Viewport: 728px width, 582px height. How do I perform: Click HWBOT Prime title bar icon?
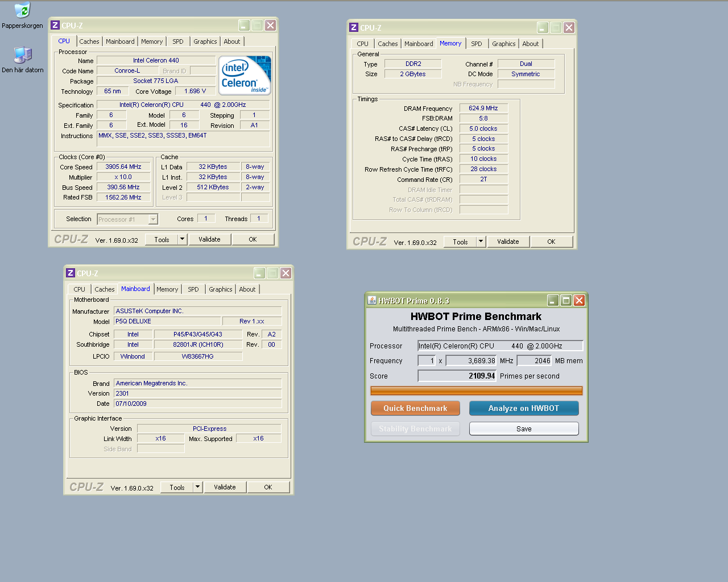click(372, 300)
